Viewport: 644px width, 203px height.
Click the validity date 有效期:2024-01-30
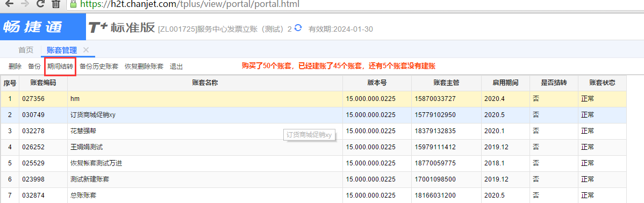click(x=340, y=29)
